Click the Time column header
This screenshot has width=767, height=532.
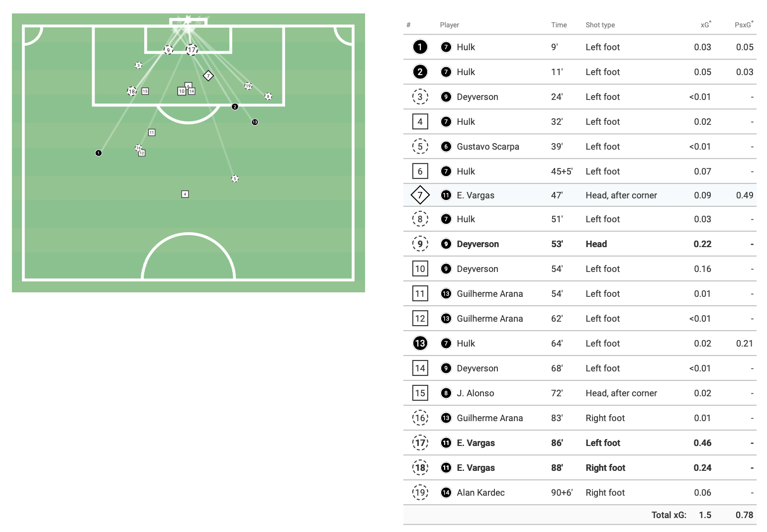[559, 25]
